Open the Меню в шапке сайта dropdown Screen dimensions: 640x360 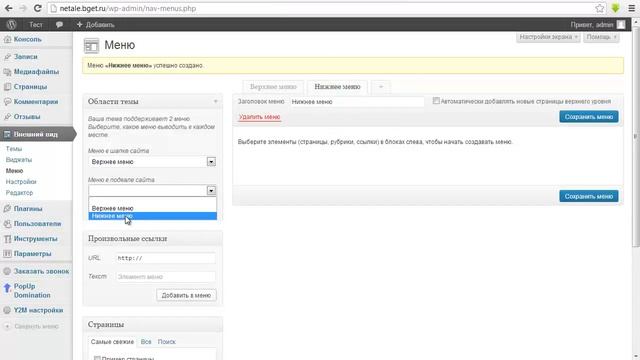[x=152, y=162]
